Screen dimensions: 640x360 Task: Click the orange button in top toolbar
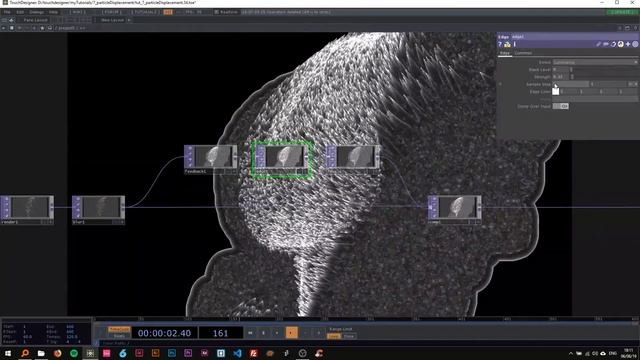(168, 12)
